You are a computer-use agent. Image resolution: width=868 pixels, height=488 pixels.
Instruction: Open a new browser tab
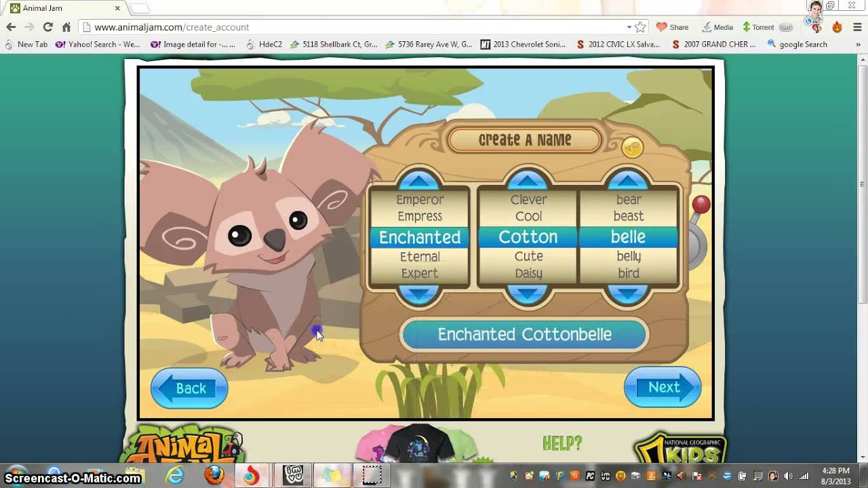point(139,8)
